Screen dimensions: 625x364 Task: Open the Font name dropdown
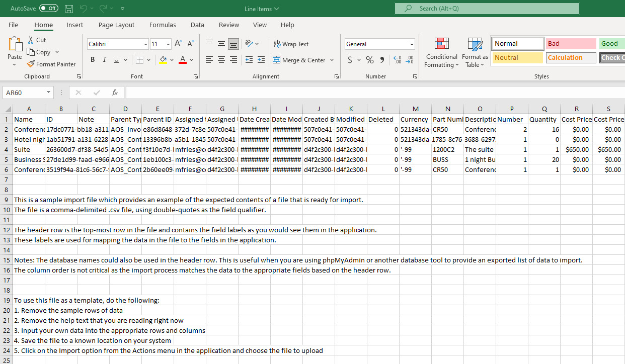pos(145,44)
